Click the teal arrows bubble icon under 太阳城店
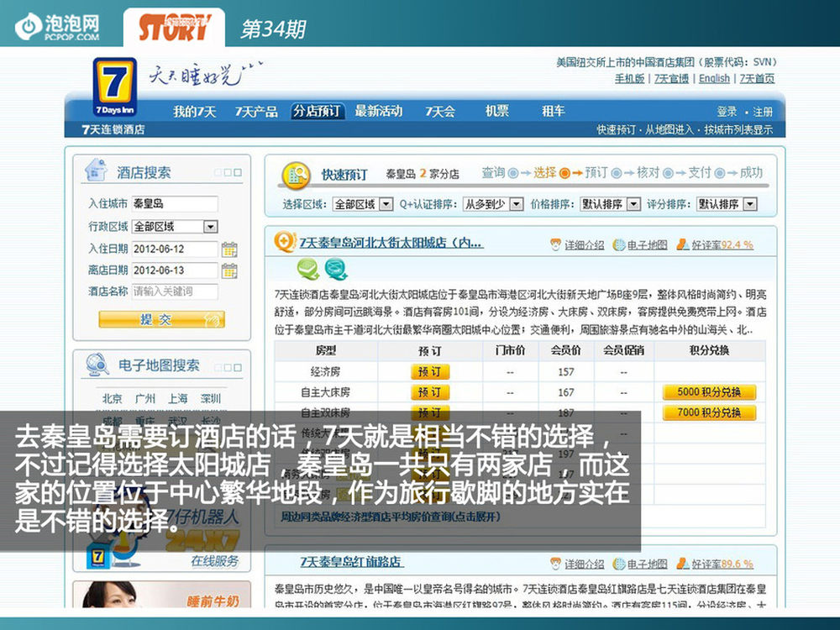Viewport: 840px width, 630px height. [x=336, y=269]
